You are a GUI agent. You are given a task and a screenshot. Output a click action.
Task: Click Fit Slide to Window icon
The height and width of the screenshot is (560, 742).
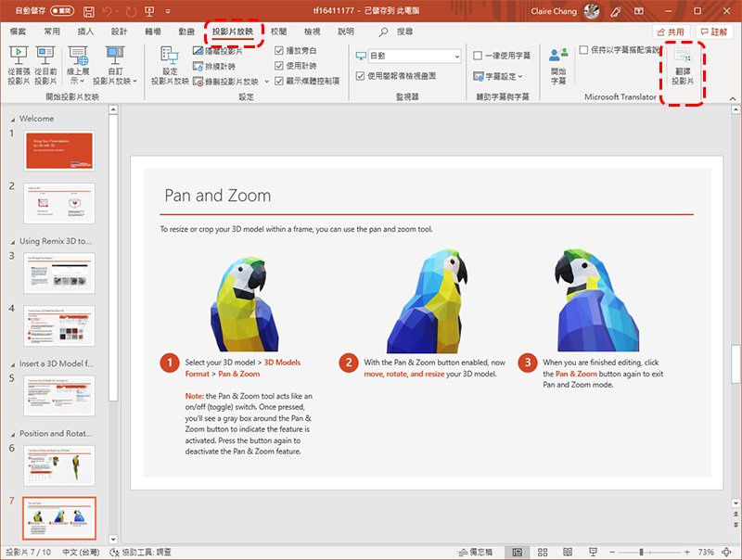pos(727,552)
